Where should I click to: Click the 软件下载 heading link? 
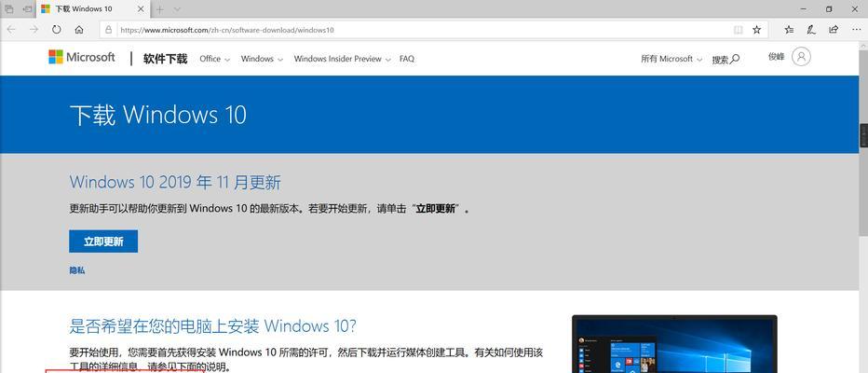tap(165, 59)
